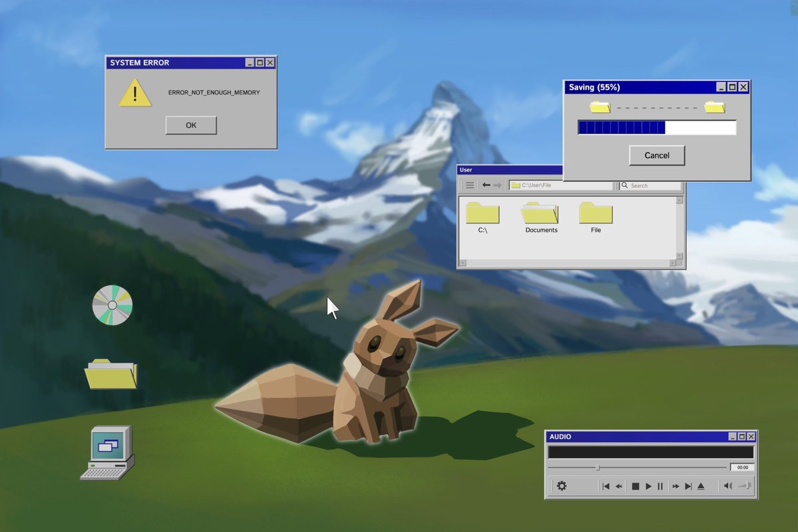798x532 pixels.
Task: Minimize the Audio player window
Action: (732, 436)
